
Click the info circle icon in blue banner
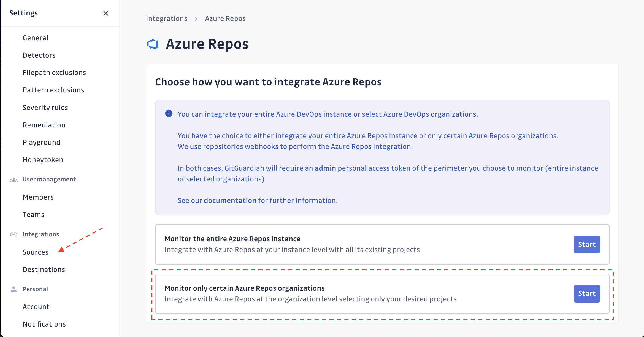(x=169, y=113)
